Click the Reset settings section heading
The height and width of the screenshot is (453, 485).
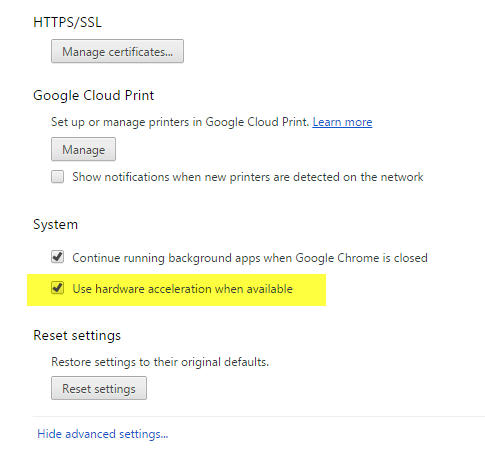pos(77,335)
